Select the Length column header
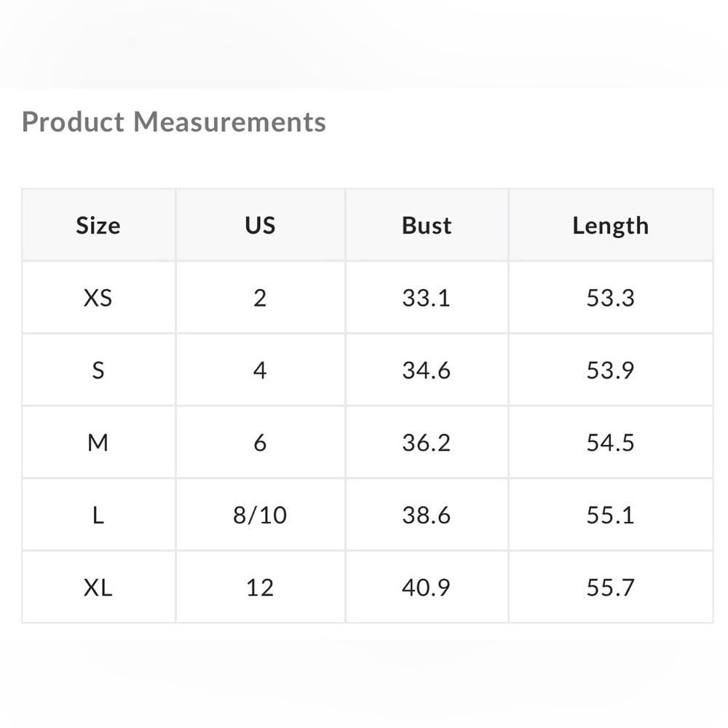The height and width of the screenshot is (728, 728). click(x=611, y=225)
